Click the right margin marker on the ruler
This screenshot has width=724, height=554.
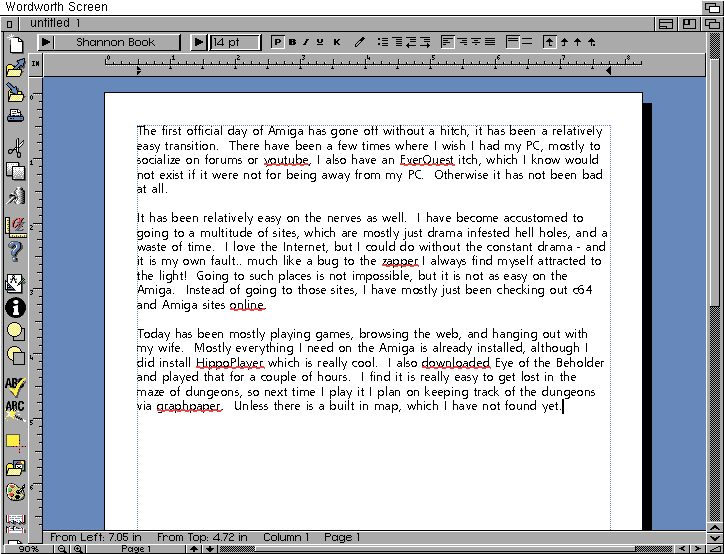609,70
